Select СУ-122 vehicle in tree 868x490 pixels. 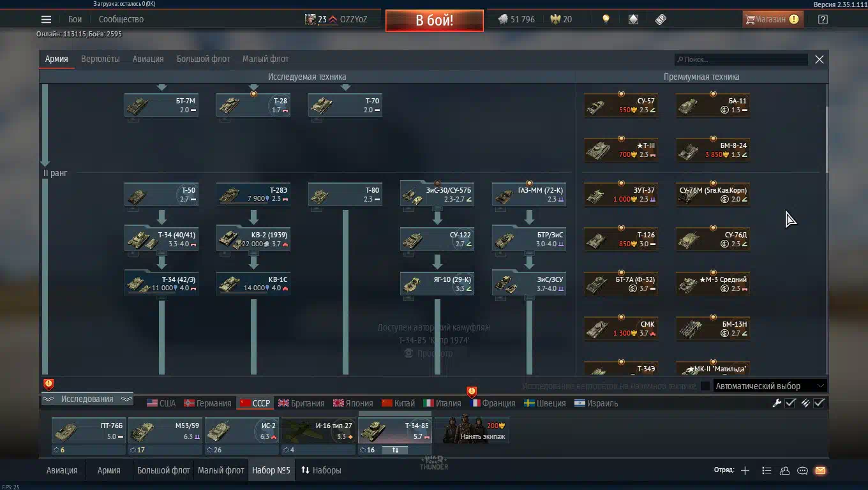click(437, 239)
